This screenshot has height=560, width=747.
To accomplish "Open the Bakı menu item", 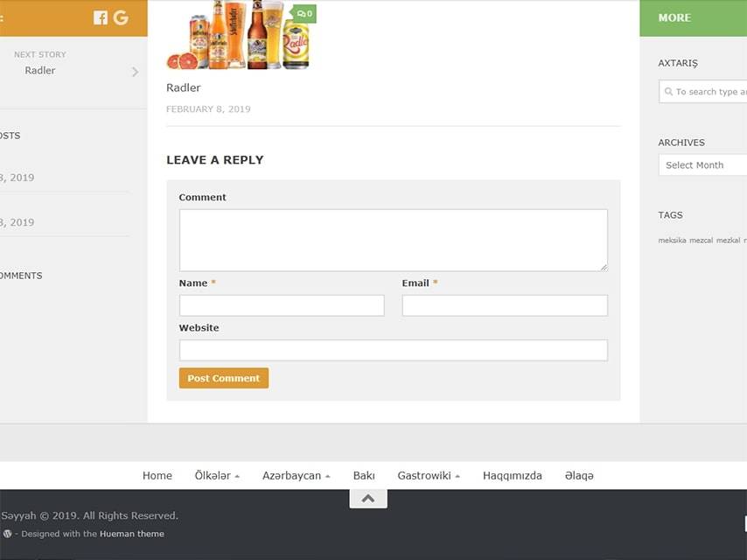I will 364,476.
